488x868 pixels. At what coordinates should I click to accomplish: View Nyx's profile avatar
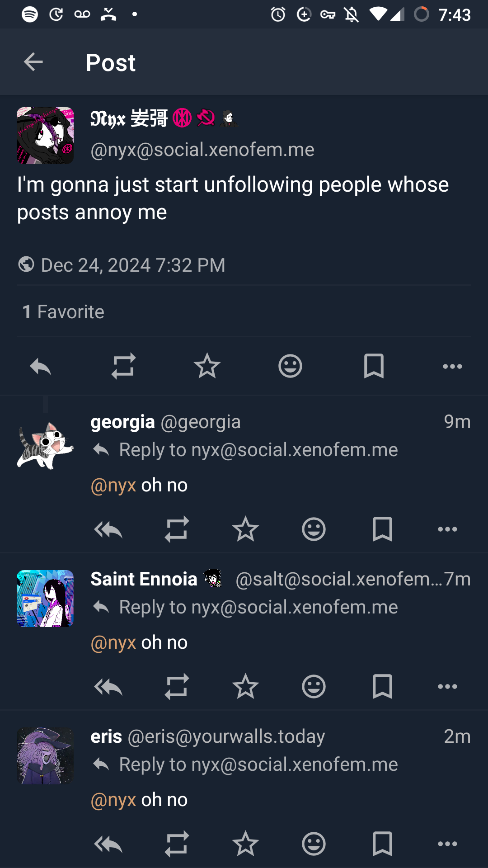45,136
